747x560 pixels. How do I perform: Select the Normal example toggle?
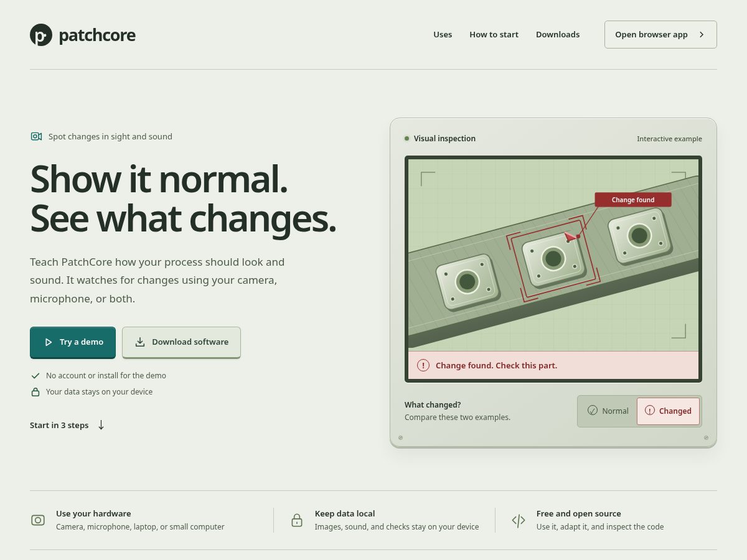(x=608, y=411)
